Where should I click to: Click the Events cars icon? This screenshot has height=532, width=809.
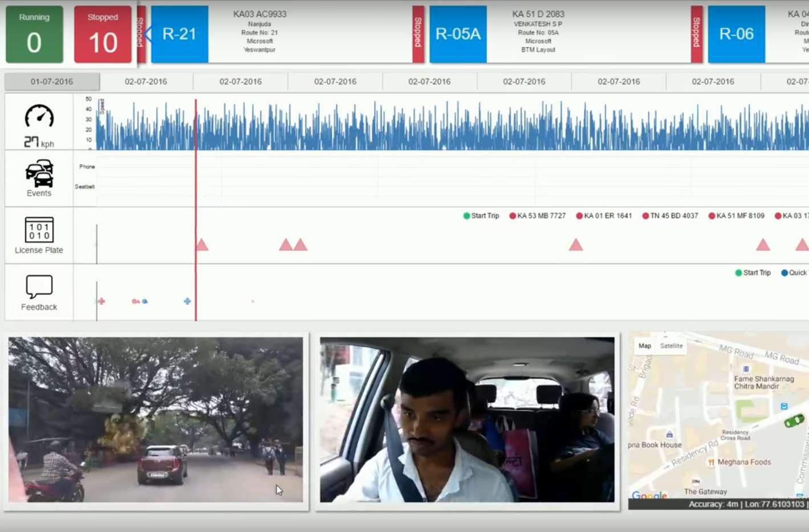click(39, 174)
